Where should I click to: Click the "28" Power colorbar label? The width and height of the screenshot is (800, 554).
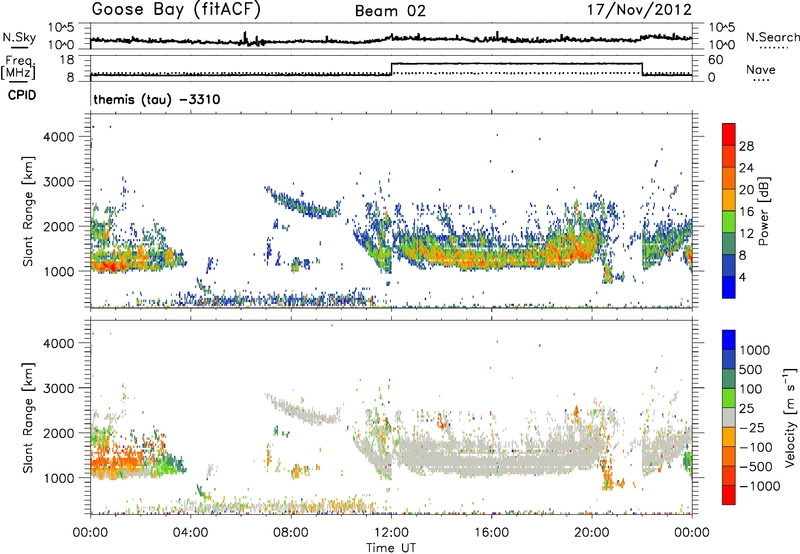[746, 146]
